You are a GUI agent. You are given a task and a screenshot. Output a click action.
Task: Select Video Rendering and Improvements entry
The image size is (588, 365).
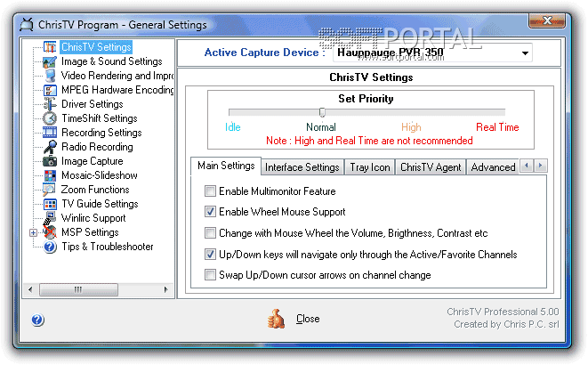[x=117, y=76]
